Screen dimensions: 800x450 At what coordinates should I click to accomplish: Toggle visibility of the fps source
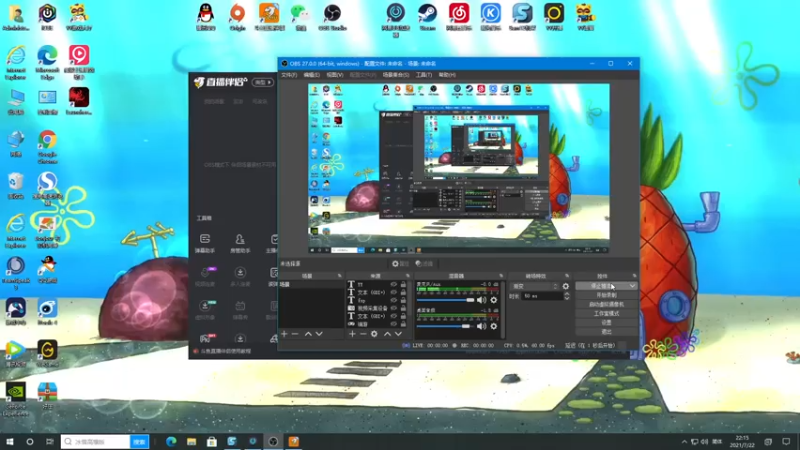[393, 301]
